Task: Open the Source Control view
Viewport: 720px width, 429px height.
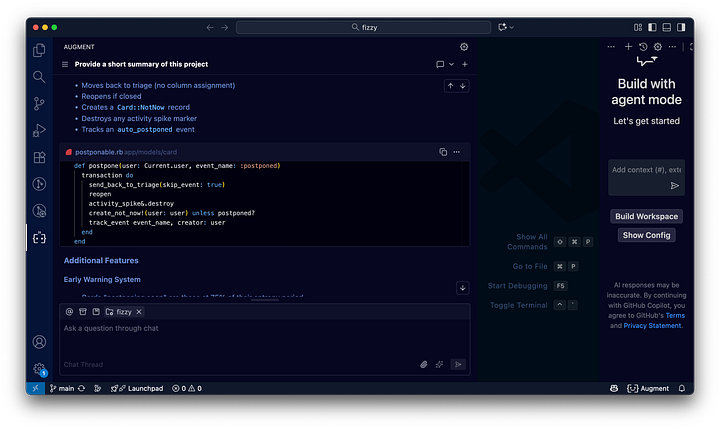Action: [39, 103]
